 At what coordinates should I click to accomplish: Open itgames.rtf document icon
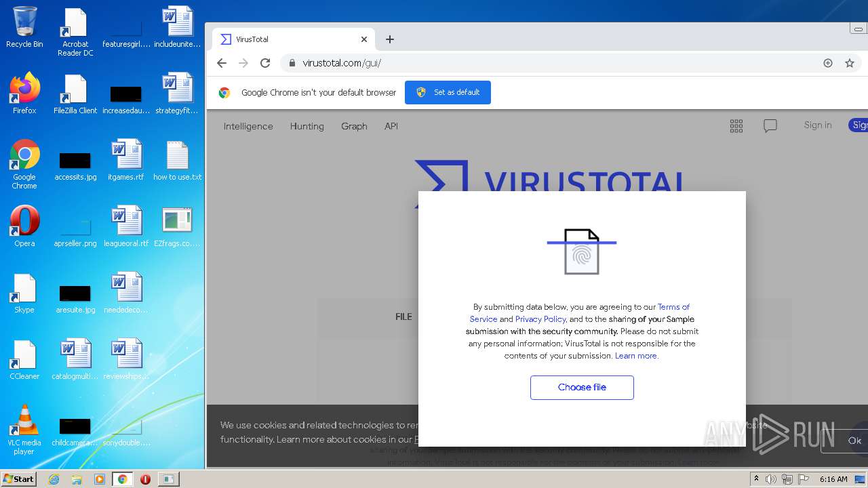tap(126, 160)
